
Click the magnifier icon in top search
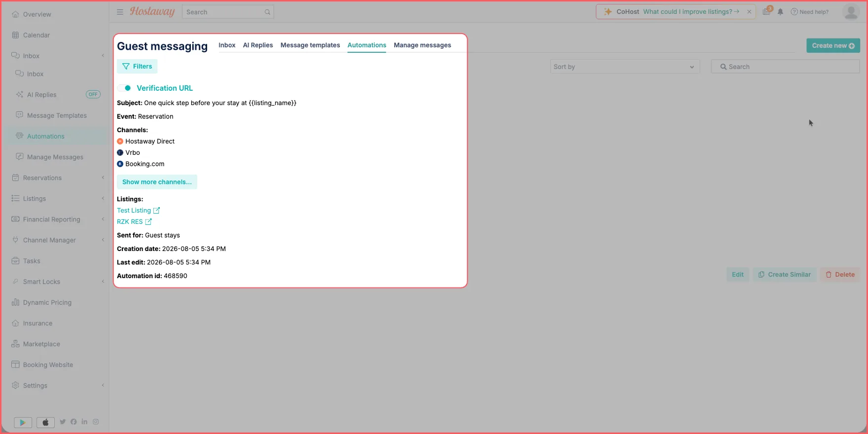click(x=267, y=12)
